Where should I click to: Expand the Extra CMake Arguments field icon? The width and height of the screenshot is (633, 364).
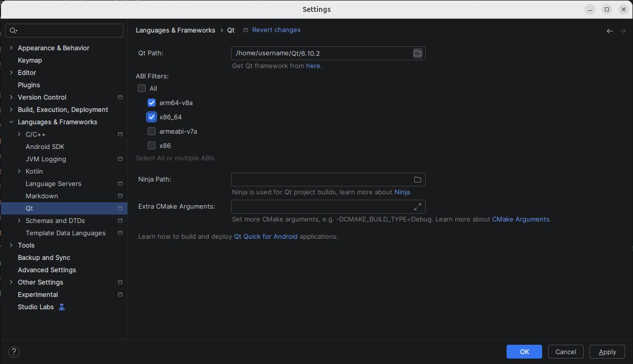pyautogui.click(x=418, y=207)
